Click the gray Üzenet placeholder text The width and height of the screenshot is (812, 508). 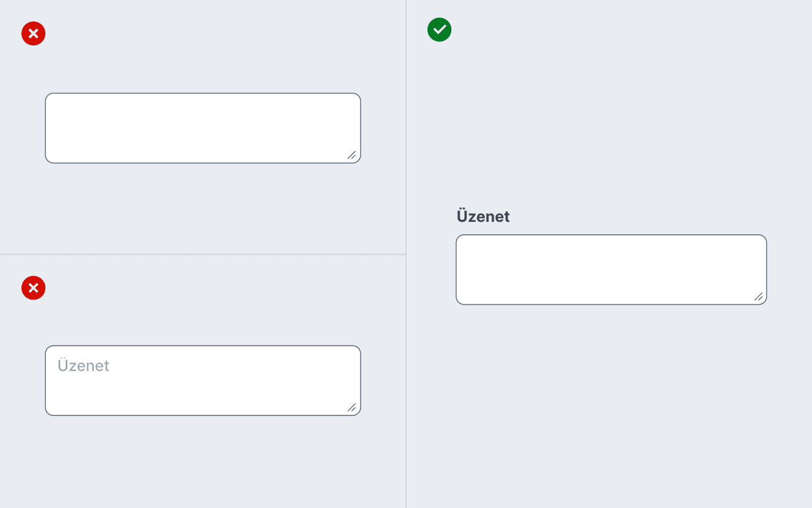coord(84,365)
